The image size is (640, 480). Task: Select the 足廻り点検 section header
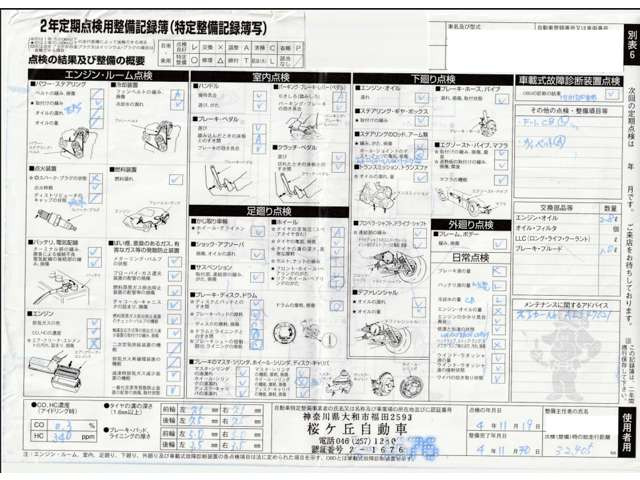point(272,212)
